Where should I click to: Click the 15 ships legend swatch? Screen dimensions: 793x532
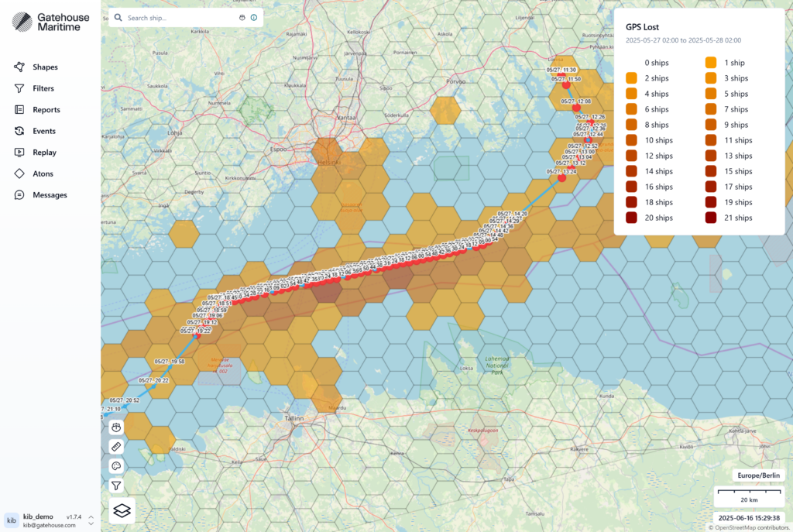click(711, 171)
